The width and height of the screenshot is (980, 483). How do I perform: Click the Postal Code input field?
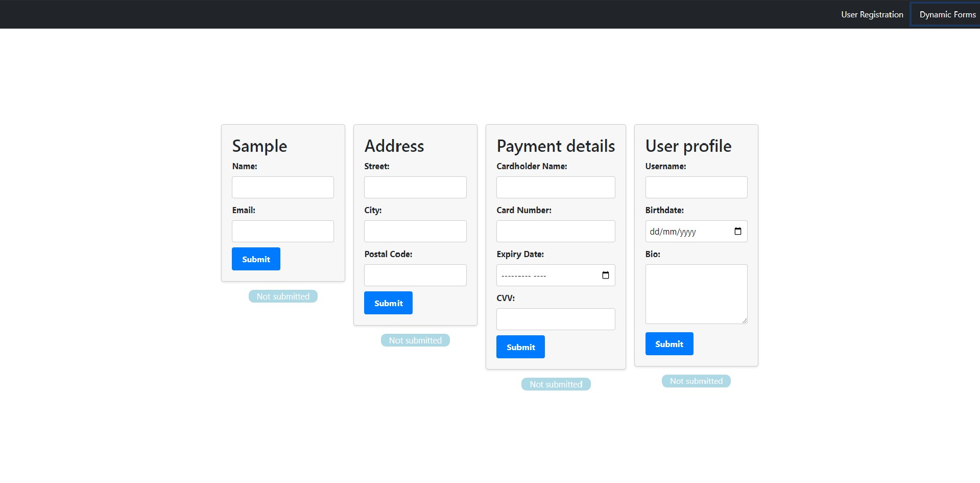tap(415, 275)
